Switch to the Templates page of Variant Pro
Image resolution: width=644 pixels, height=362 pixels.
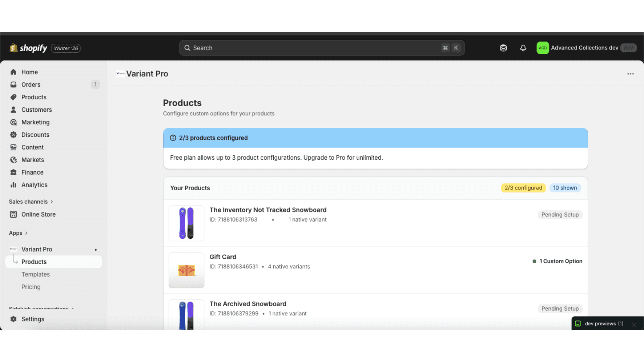[35, 274]
